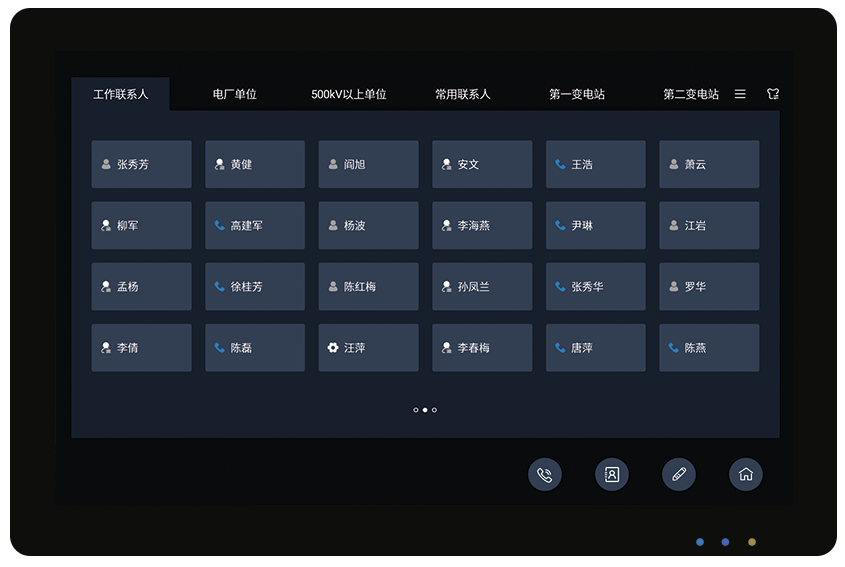Click the gear icon beside 汪萍
The image size is (845, 567).
coord(333,348)
